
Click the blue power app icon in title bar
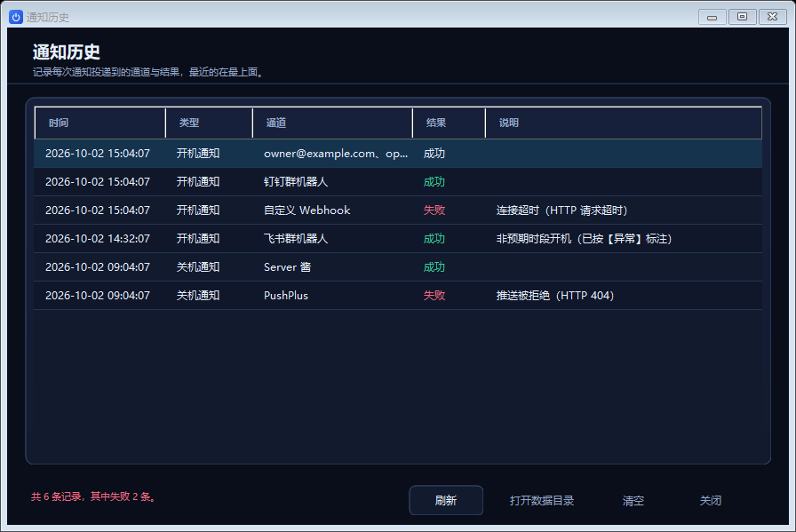[x=16, y=17]
